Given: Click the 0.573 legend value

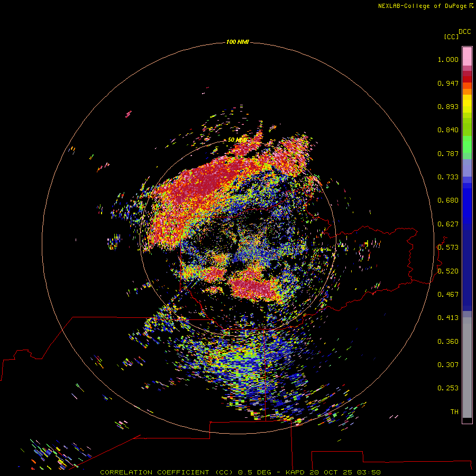Looking at the screenshot, I should [x=448, y=248].
